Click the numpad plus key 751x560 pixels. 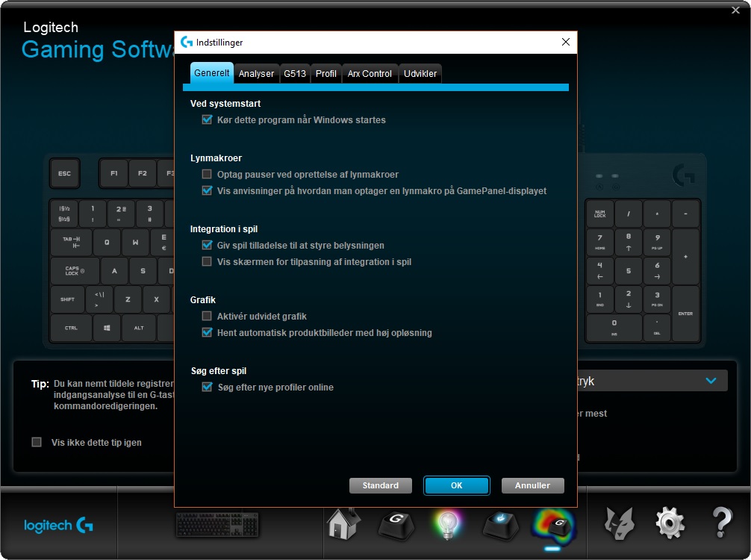tap(685, 257)
